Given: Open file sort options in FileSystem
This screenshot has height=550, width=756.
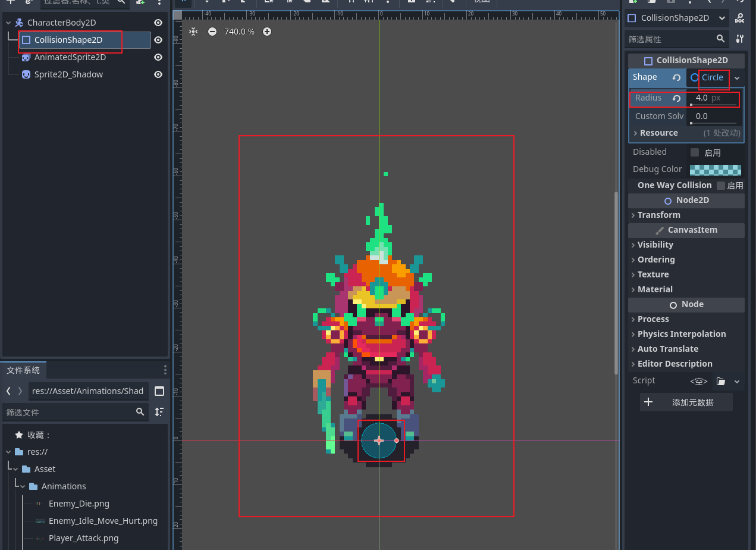Looking at the screenshot, I should tap(159, 412).
